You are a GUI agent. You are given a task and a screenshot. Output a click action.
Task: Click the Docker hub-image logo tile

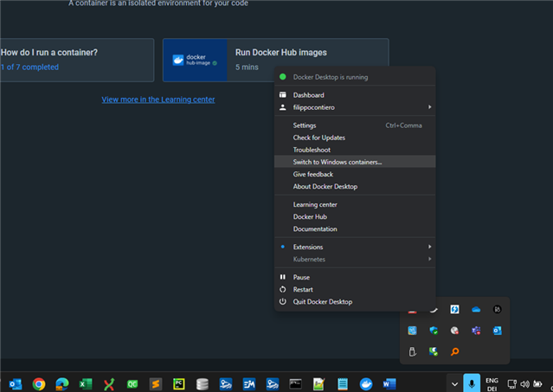point(195,61)
